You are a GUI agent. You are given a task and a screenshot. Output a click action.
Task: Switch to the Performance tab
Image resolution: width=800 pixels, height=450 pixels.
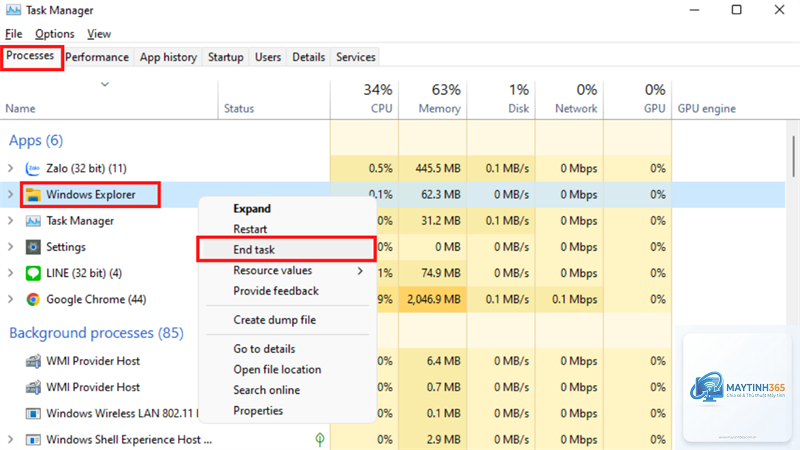tap(97, 57)
